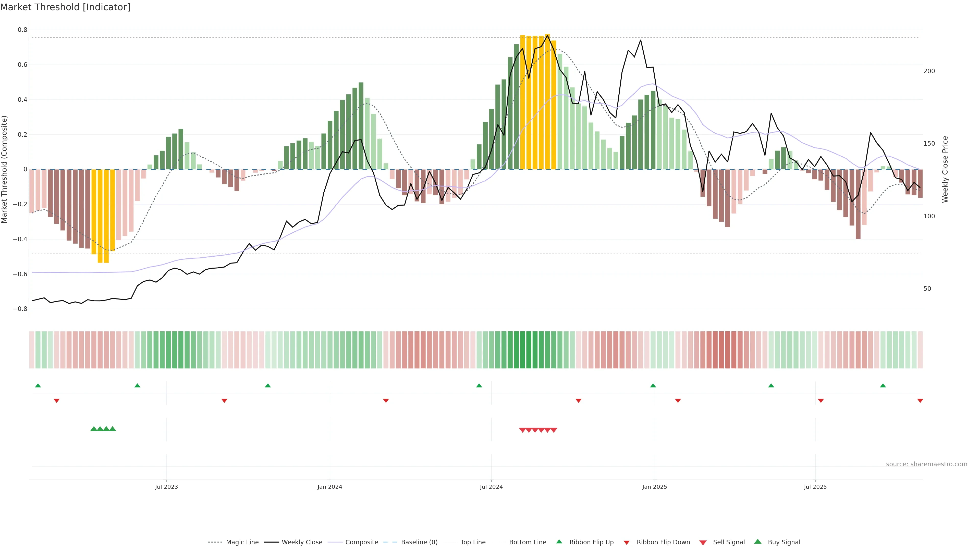Viewport: 980px width, 551px height.
Task: Select the leftmost Ribbon Flip Up marker
Action: (38, 386)
